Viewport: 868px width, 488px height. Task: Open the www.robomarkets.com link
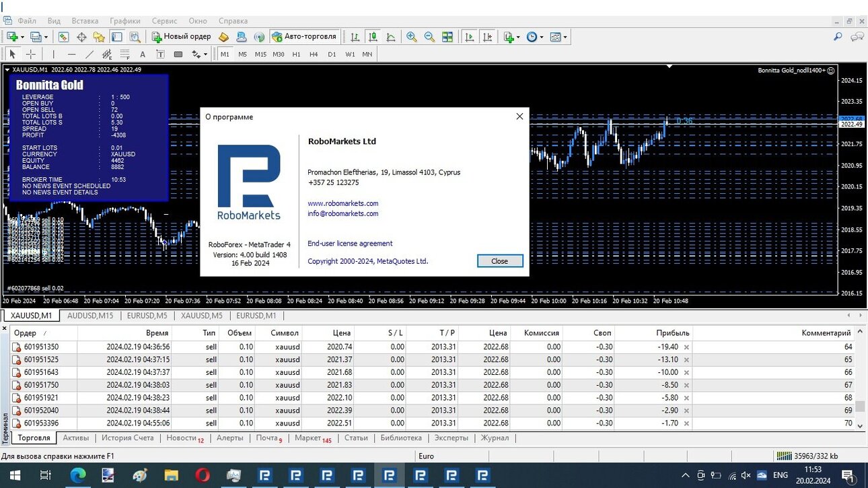[343, 203]
